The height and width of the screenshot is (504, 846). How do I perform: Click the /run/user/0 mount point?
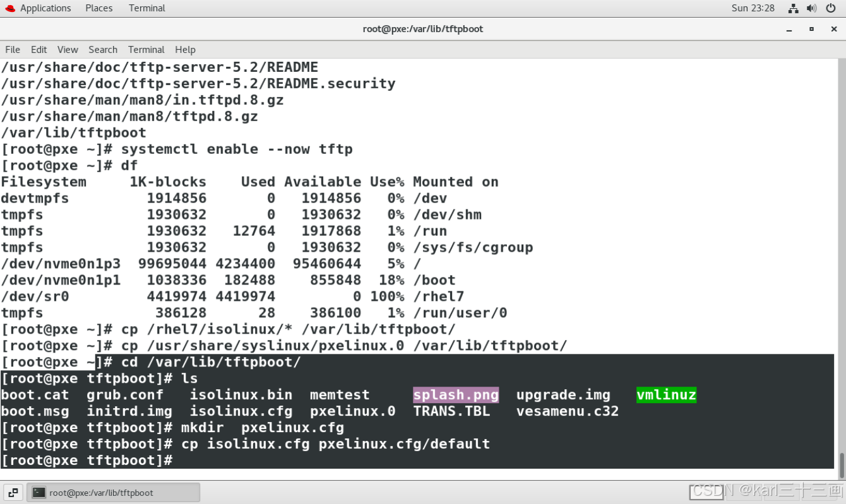[x=460, y=313]
